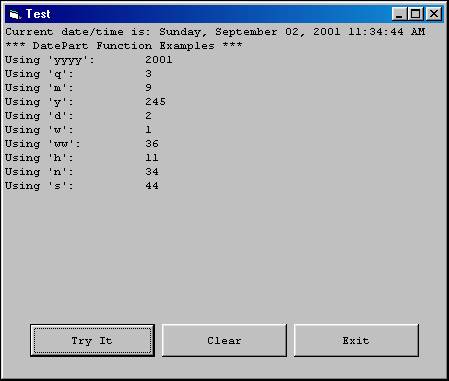Close the Test window with the X
449x381 pixels.
tap(434, 14)
